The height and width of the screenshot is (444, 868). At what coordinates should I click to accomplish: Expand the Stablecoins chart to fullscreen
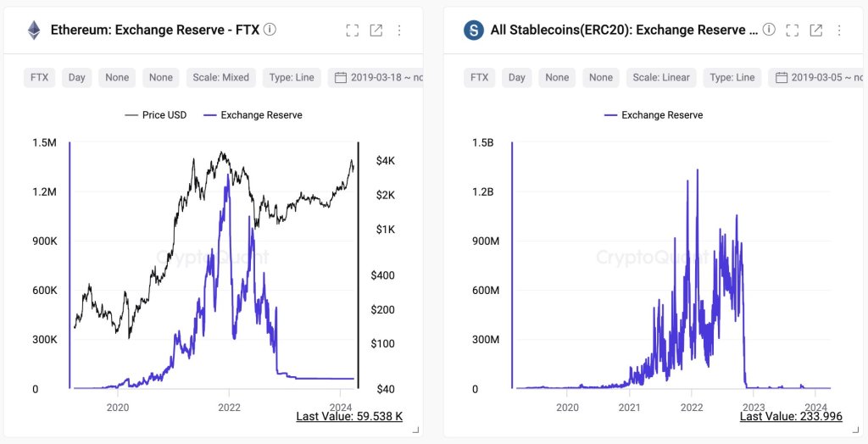tap(793, 31)
